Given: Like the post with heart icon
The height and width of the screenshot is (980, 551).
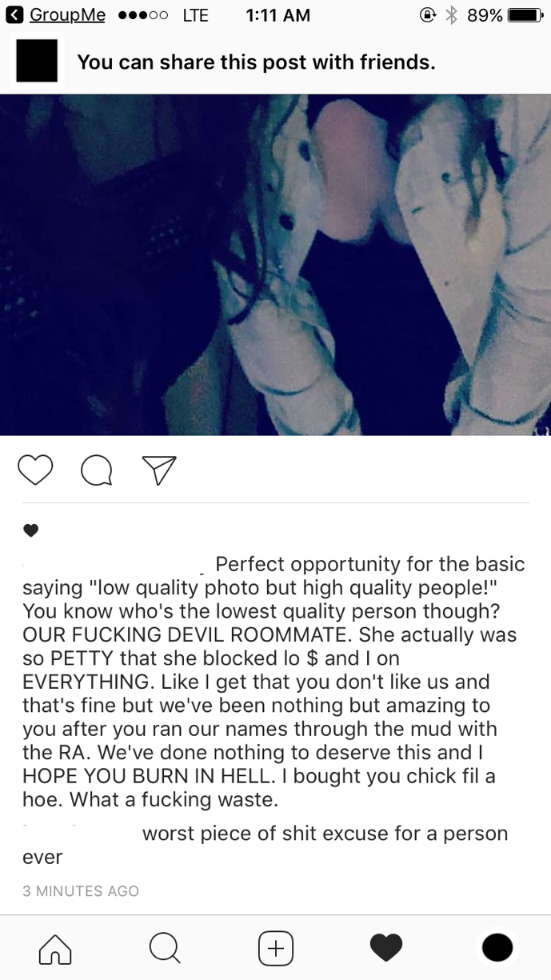Looking at the screenshot, I should click(x=34, y=470).
